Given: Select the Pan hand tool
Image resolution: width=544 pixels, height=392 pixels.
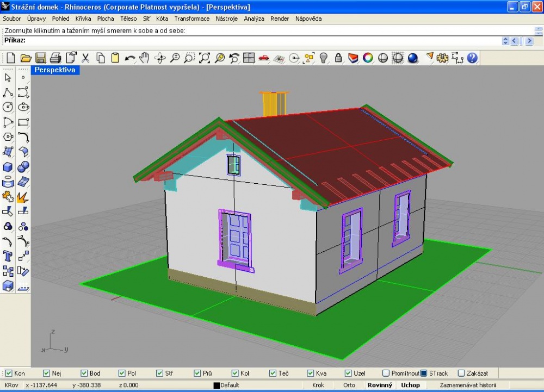Looking at the screenshot, I should [144, 58].
